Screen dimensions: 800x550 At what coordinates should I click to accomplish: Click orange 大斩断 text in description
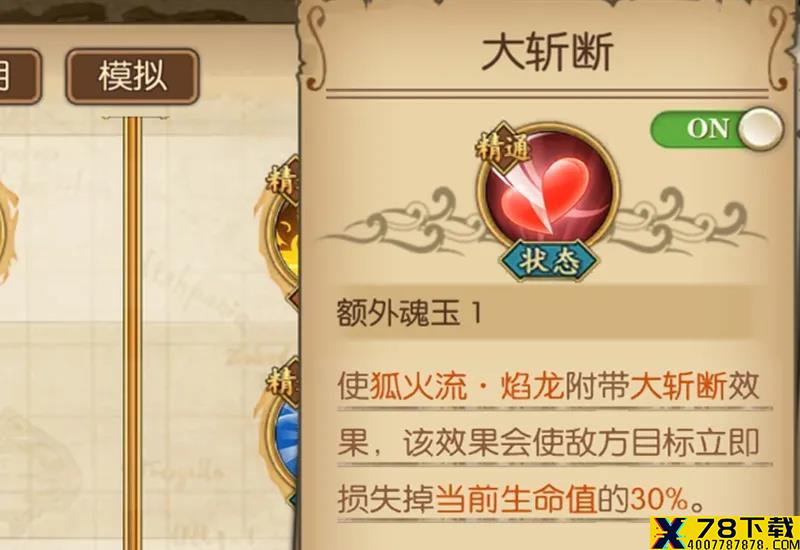tap(678, 386)
